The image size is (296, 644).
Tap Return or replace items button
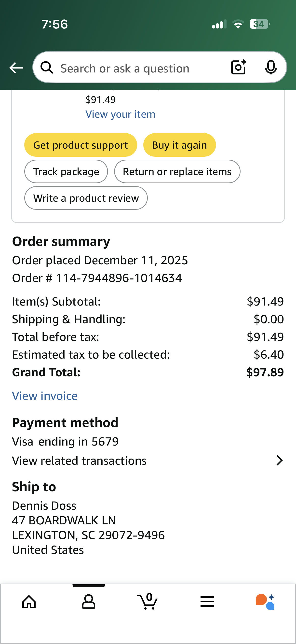(x=177, y=171)
